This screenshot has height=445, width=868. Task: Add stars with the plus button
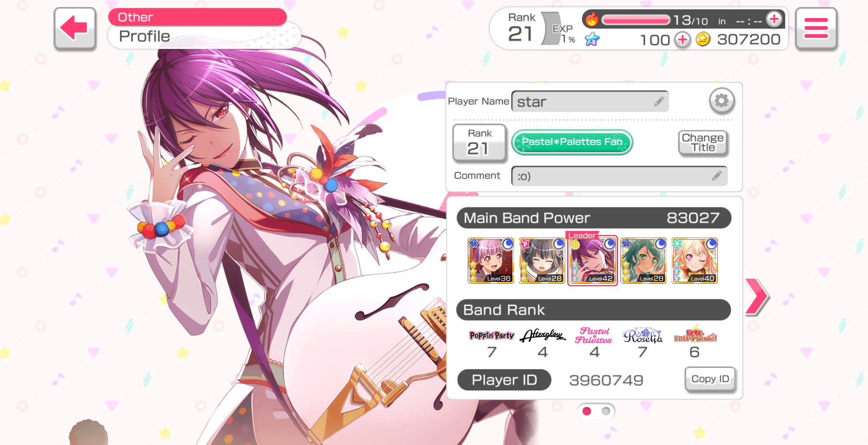[x=682, y=40]
